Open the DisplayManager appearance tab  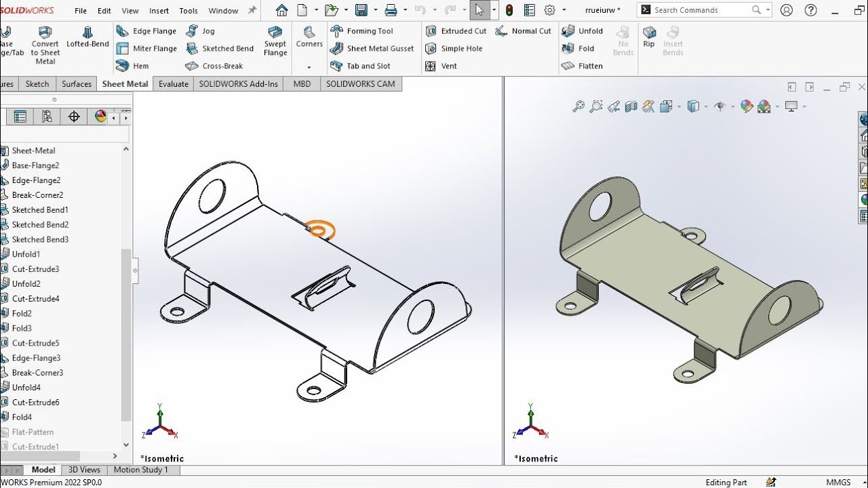click(x=100, y=117)
